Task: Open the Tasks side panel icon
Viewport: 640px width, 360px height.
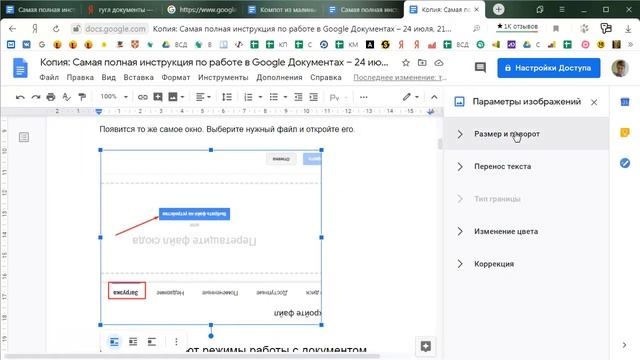Action: point(624,163)
